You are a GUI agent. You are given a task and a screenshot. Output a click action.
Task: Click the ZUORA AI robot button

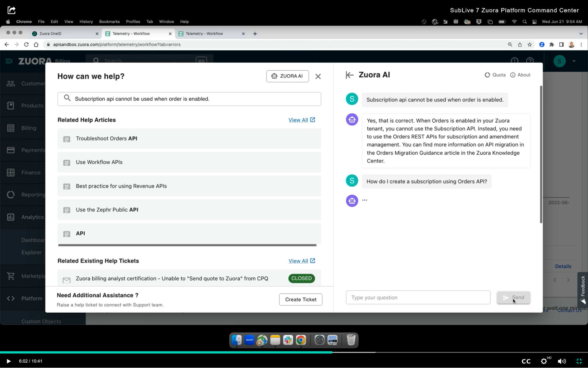pos(287,76)
